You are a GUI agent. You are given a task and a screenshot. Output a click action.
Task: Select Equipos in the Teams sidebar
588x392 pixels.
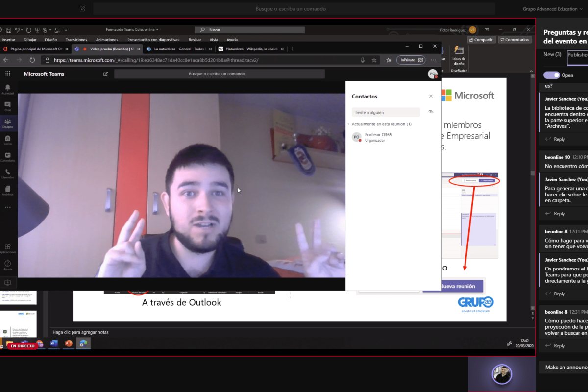[x=7, y=122]
